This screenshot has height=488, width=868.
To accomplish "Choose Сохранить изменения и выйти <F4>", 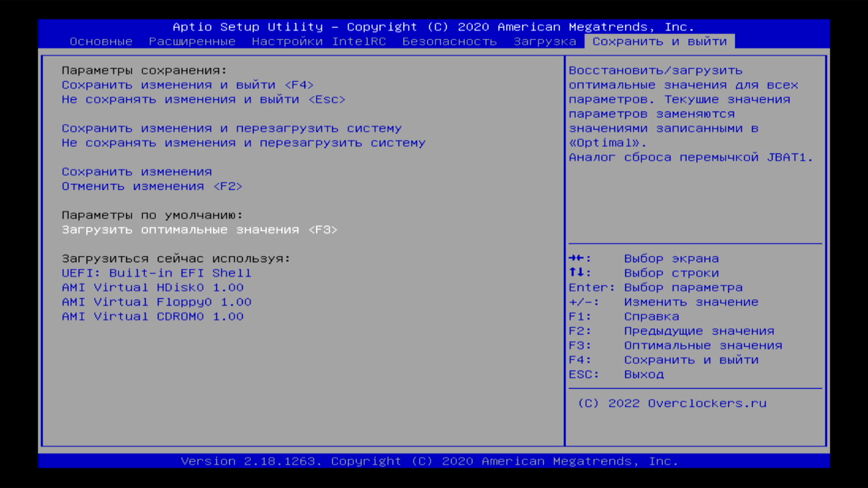I will coord(188,85).
